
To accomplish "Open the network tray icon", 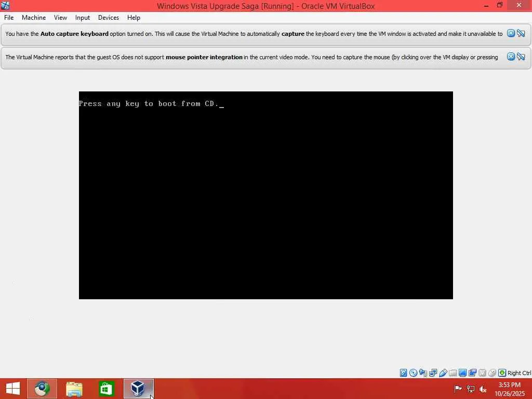I will coord(471,389).
